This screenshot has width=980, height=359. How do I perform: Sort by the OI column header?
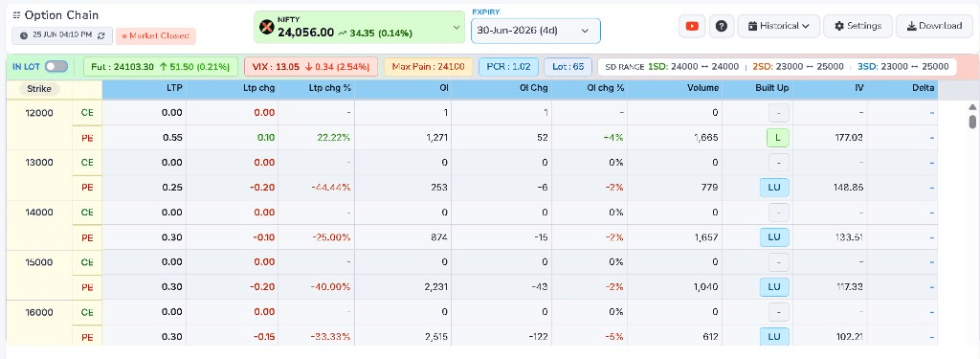[x=444, y=89]
